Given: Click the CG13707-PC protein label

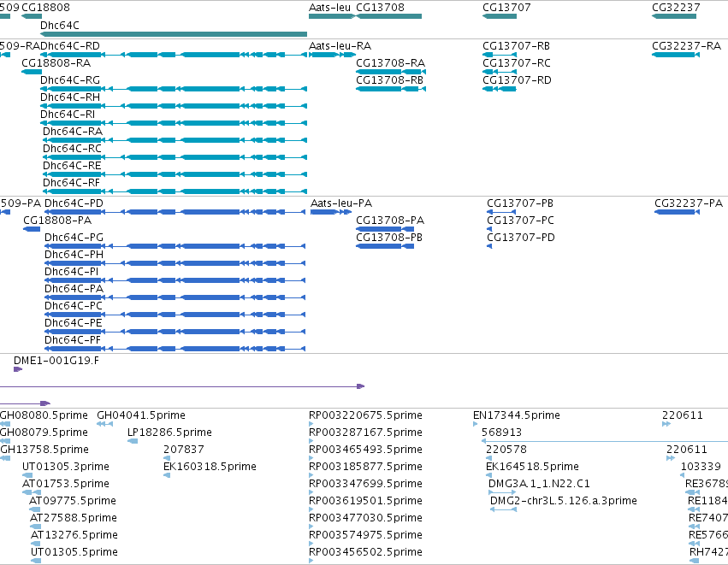Looking at the screenshot, I should [520, 221].
